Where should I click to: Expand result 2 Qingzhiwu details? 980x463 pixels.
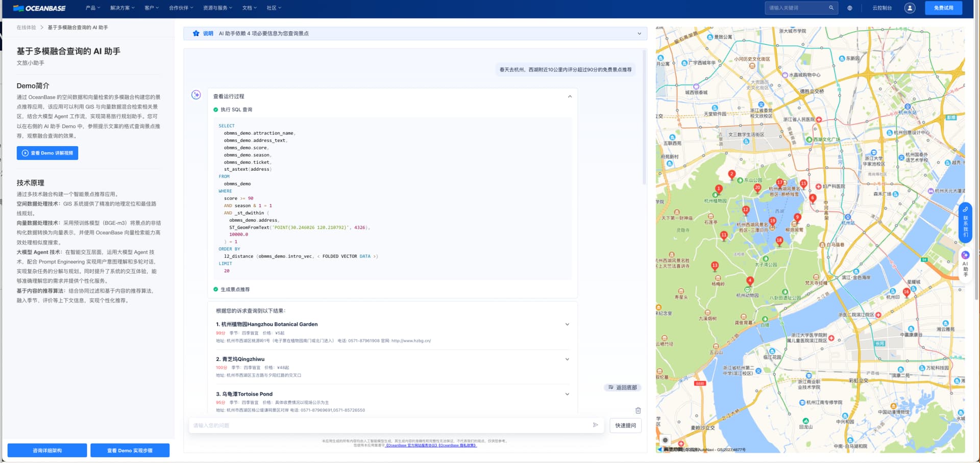click(x=567, y=359)
